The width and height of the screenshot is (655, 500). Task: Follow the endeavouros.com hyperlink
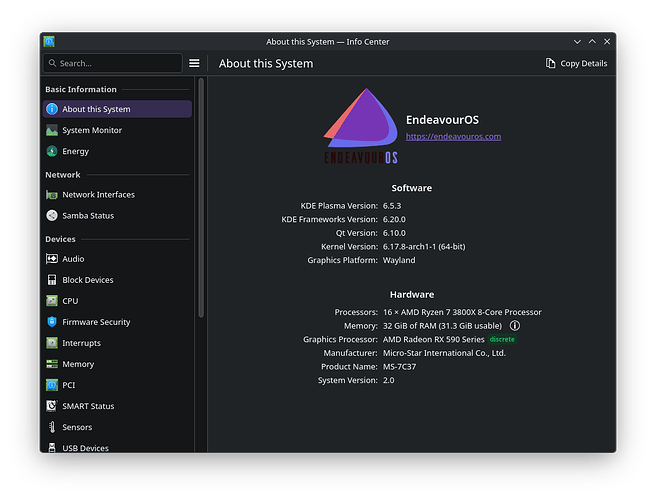[453, 137]
